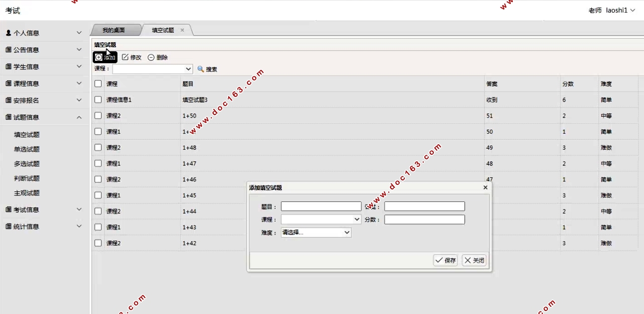Expand the 学生信息 chevron

(79, 66)
